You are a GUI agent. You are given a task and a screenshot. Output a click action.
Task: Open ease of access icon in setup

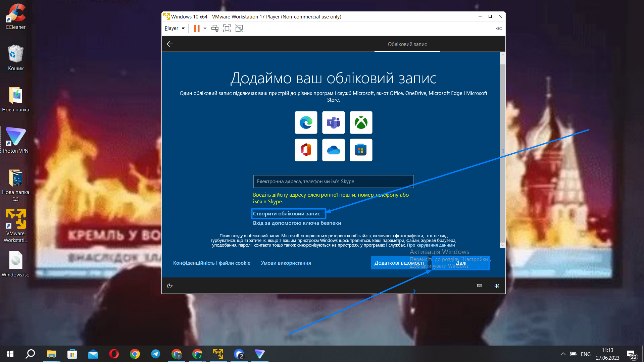pos(170,286)
